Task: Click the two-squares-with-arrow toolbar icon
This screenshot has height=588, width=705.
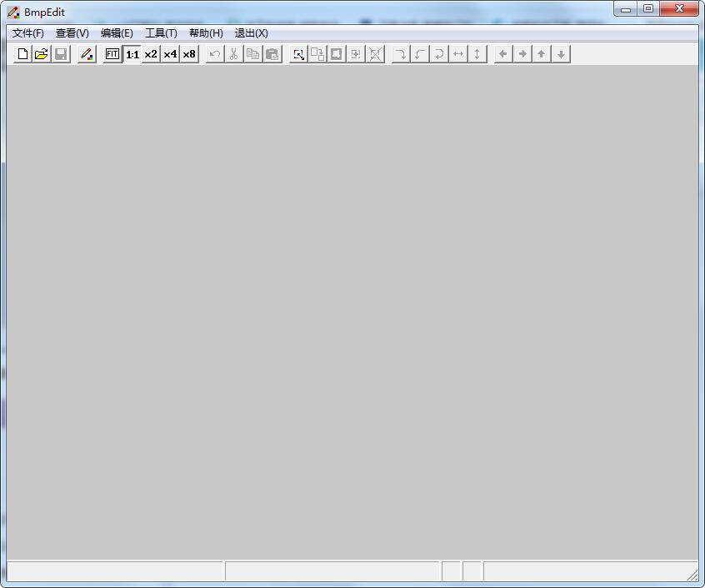Action: (x=317, y=54)
